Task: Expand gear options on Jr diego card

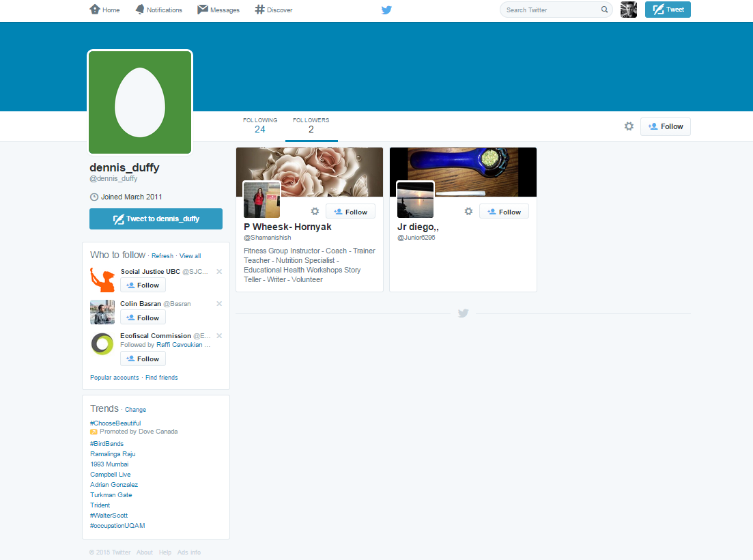Action: point(468,212)
